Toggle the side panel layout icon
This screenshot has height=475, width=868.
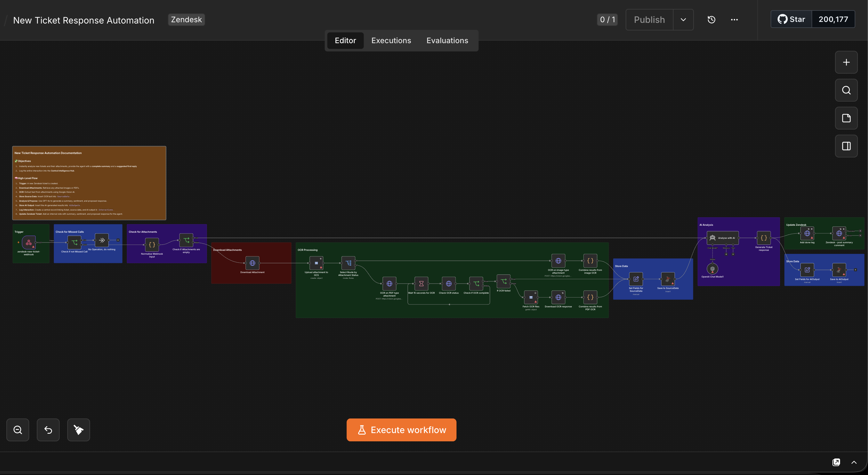pyautogui.click(x=846, y=146)
